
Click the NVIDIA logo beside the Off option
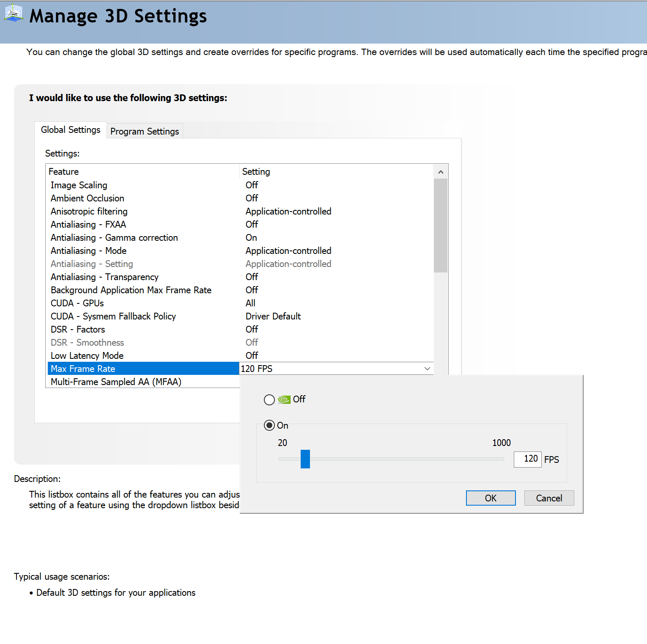pos(284,399)
